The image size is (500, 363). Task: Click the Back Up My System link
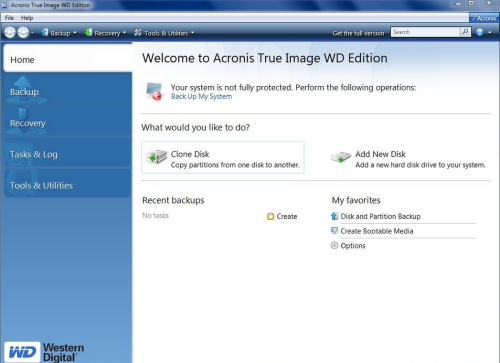click(x=201, y=96)
